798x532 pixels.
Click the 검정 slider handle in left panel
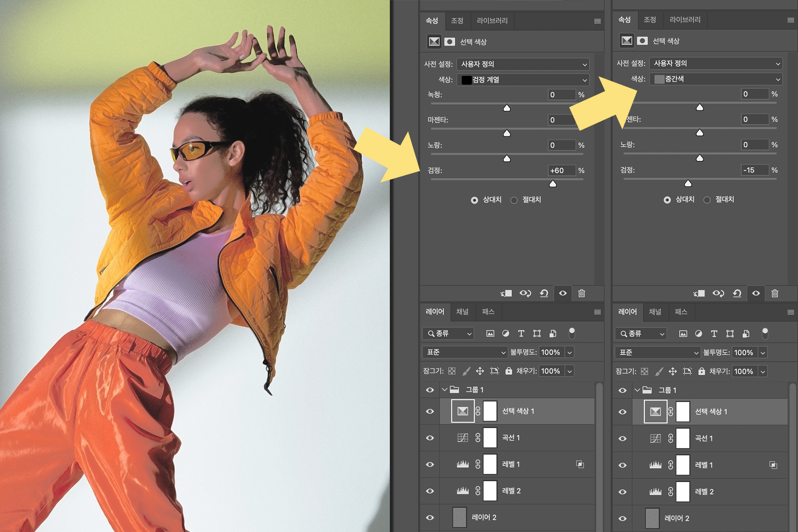(x=553, y=184)
